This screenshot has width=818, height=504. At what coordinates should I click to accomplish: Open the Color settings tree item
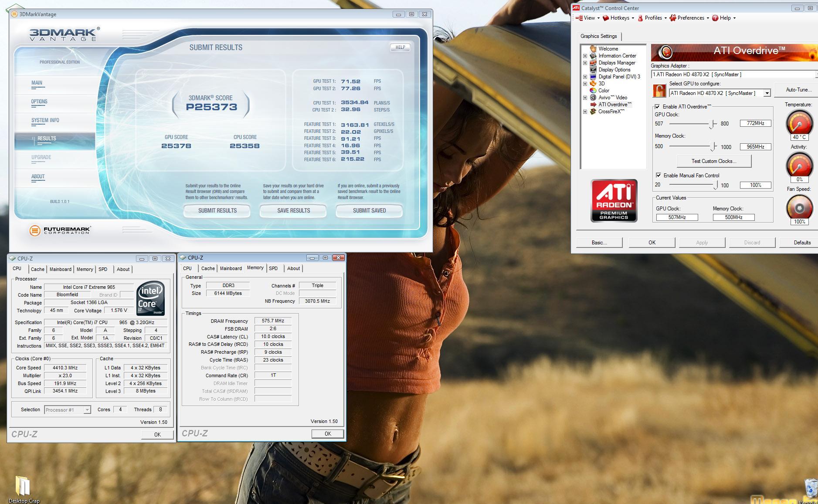[x=604, y=91]
